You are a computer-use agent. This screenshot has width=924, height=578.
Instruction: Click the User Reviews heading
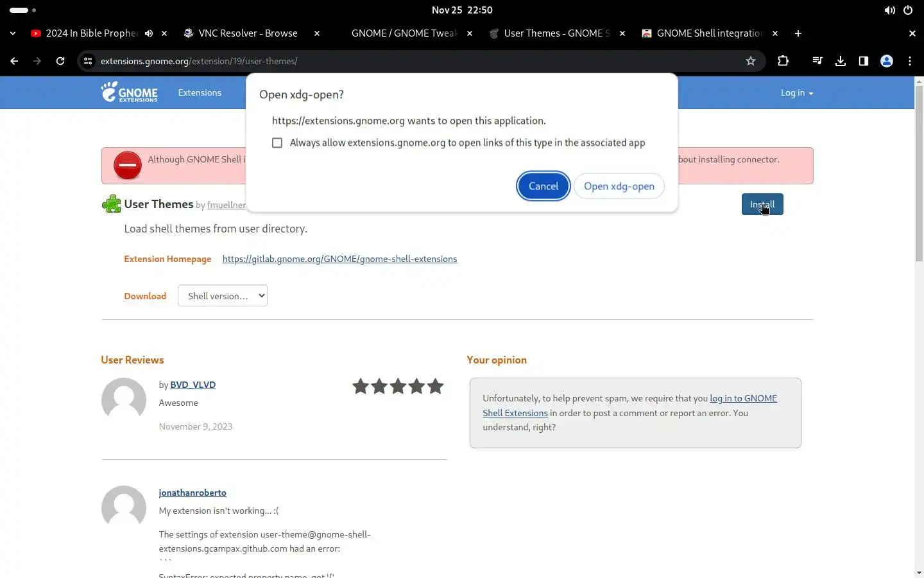click(132, 360)
